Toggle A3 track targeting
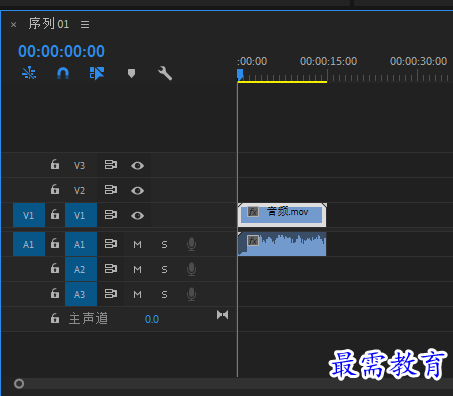 click(81, 294)
